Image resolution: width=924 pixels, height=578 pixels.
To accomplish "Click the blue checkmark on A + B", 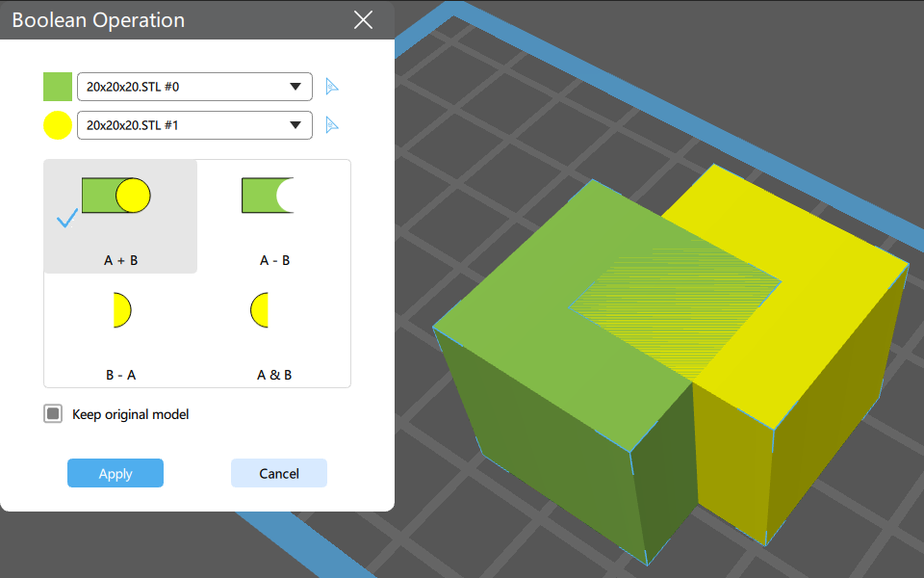I will pos(67,219).
